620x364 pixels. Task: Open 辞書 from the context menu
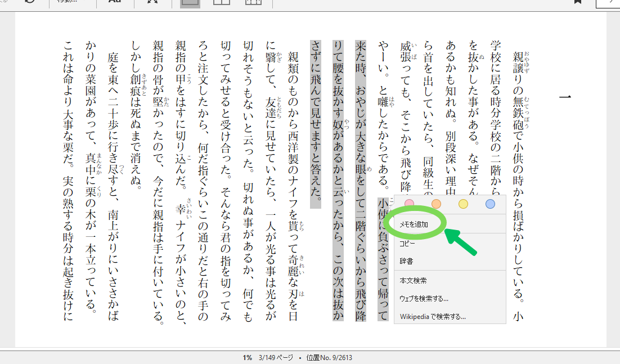406,261
